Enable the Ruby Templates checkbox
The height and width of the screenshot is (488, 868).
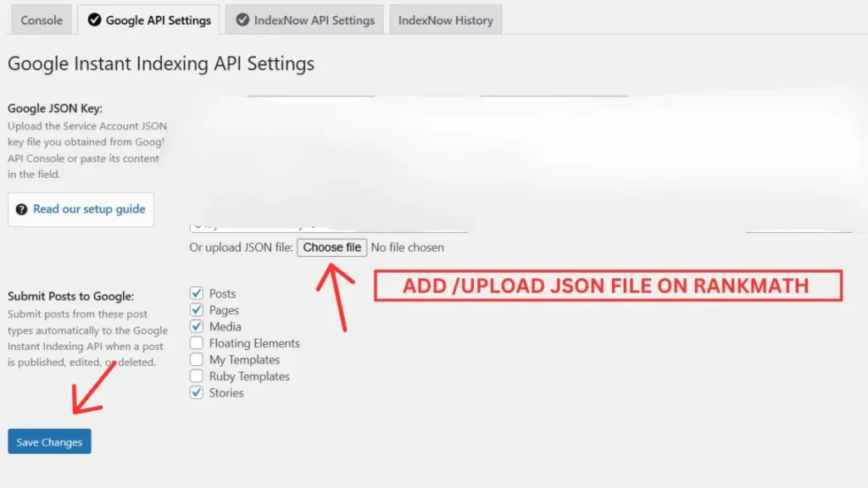pos(197,375)
